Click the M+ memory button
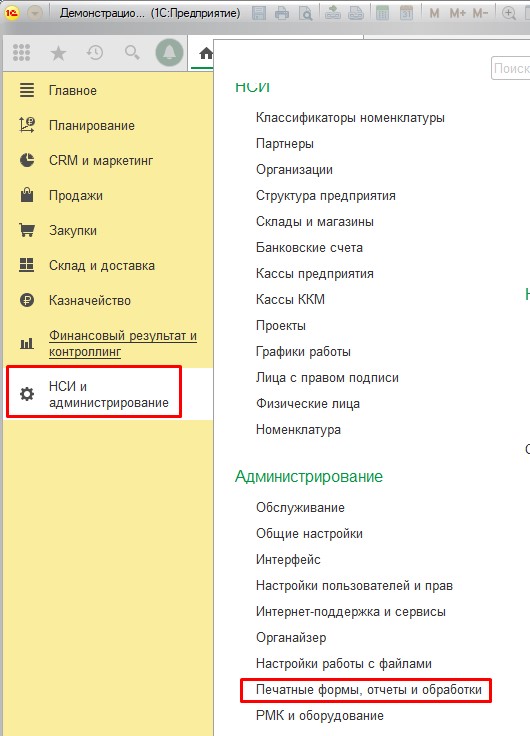The image size is (530, 736). coord(457,13)
